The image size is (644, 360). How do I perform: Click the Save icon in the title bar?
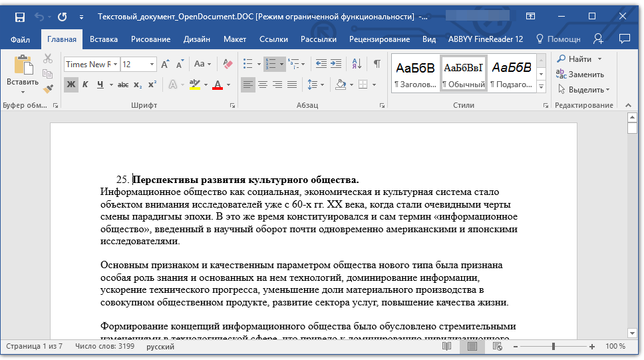tap(20, 17)
